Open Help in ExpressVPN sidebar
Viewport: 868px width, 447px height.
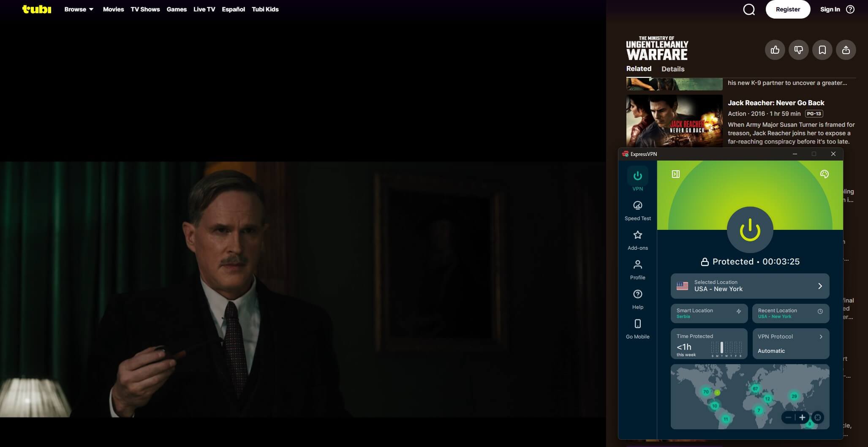tap(638, 299)
